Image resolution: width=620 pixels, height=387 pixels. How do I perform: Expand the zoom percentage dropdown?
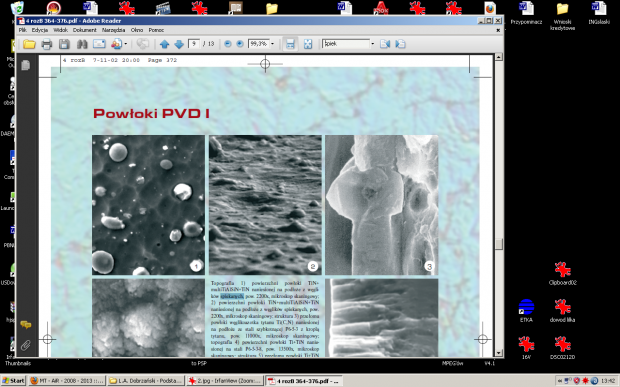[272, 44]
